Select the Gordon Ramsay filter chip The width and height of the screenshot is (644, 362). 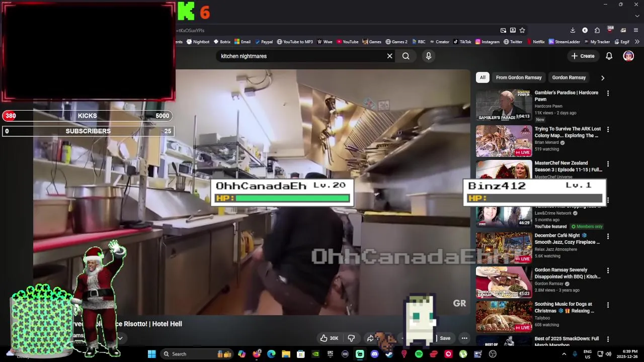click(x=569, y=77)
